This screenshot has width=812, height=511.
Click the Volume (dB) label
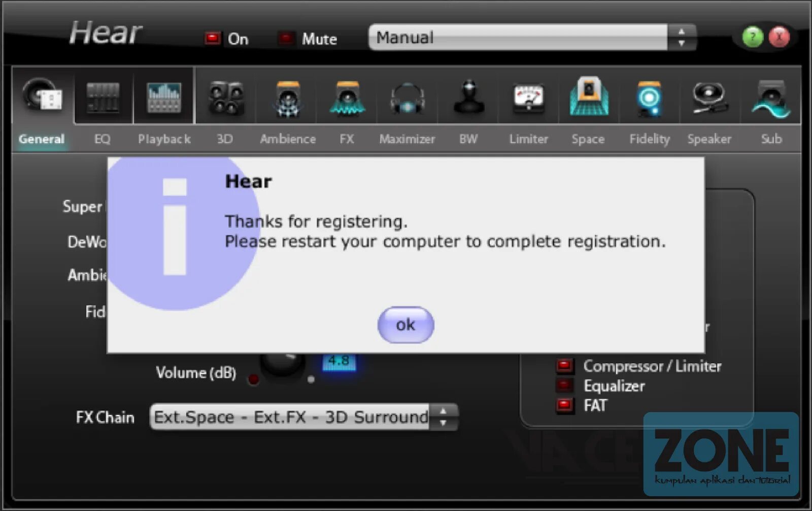pos(196,373)
